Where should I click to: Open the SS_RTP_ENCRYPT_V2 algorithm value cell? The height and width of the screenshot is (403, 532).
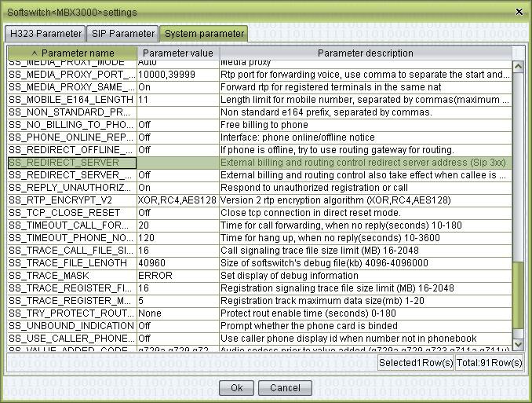(177, 200)
